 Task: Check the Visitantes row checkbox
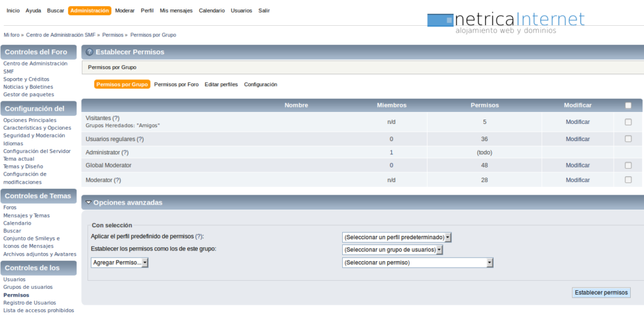point(628,121)
